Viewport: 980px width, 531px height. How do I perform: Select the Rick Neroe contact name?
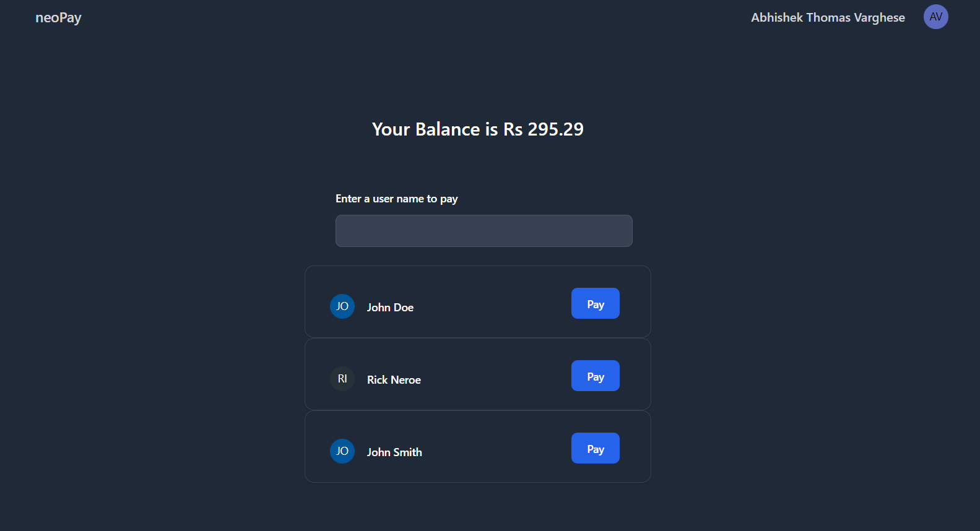tap(394, 379)
